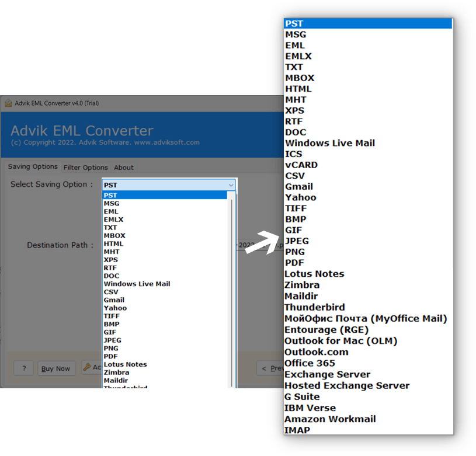The height and width of the screenshot is (456, 476).
Task: Switch to the Saving Options tab
Action: [33, 166]
